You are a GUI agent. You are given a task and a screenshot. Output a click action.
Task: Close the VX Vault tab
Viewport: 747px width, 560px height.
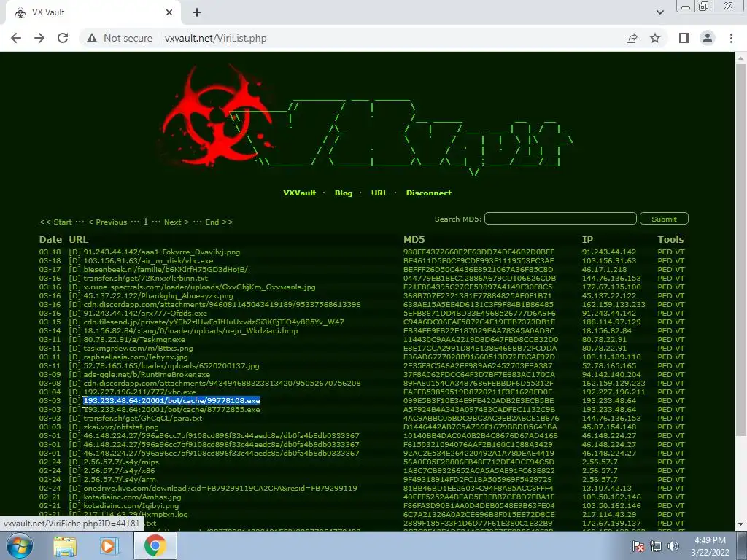169,12
